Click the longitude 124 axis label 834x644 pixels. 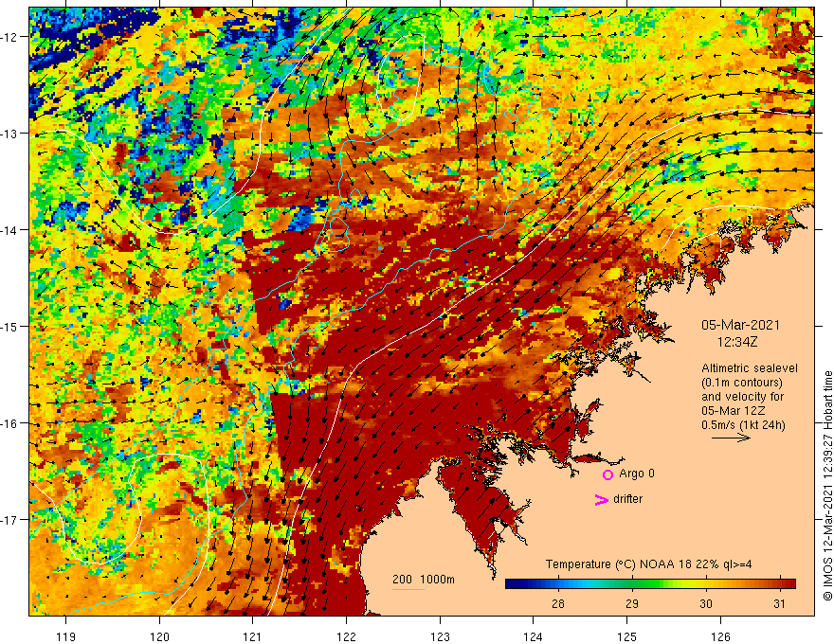(533, 636)
